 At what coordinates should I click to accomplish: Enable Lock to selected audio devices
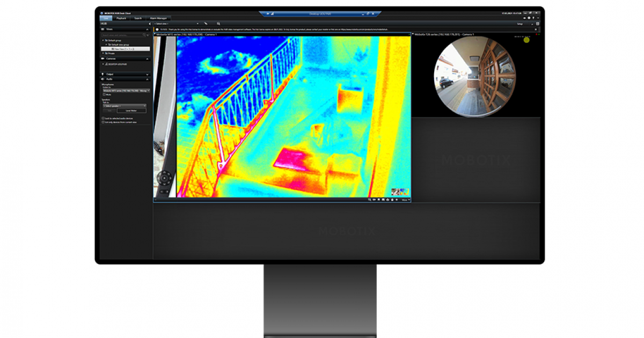click(x=103, y=118)
